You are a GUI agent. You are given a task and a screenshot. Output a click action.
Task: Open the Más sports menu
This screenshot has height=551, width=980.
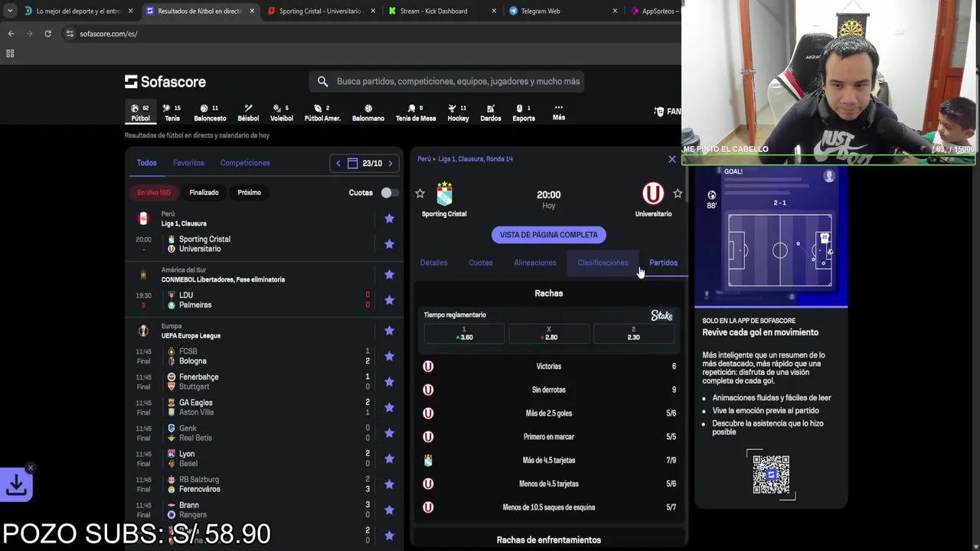(559, 112)
